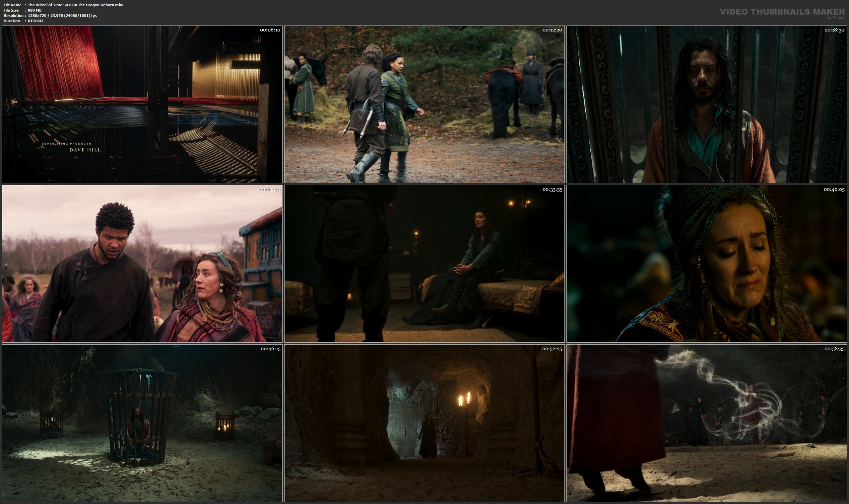This screenshot has height=504, width=849.
Task: Click the 00:06:10 timestamp label
Action: coord(270,30)
